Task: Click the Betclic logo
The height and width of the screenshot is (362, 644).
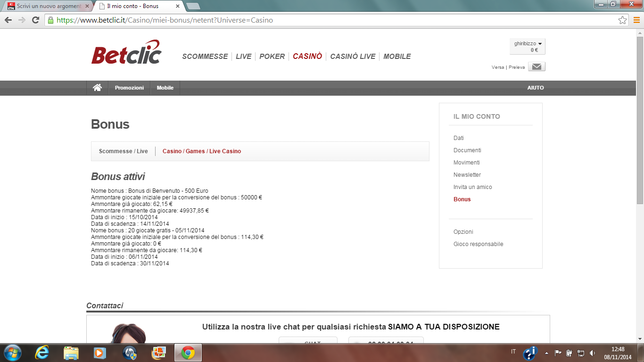Action: click(x=126, y=52)
